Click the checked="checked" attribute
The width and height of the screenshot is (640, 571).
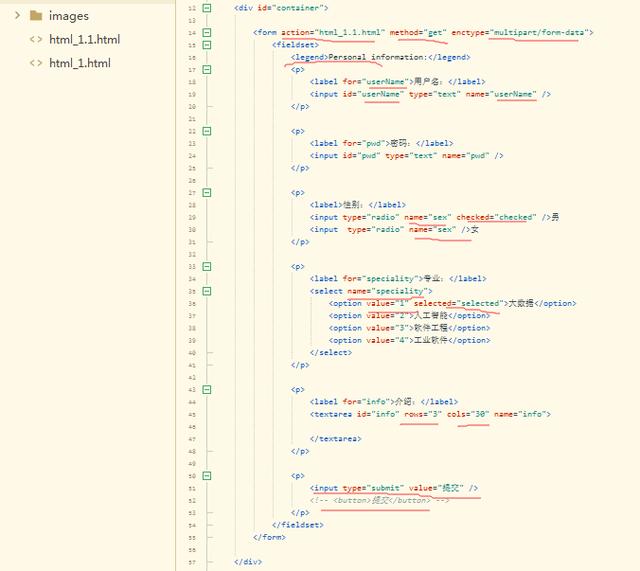pyautogui.click(x=496, y=217)
